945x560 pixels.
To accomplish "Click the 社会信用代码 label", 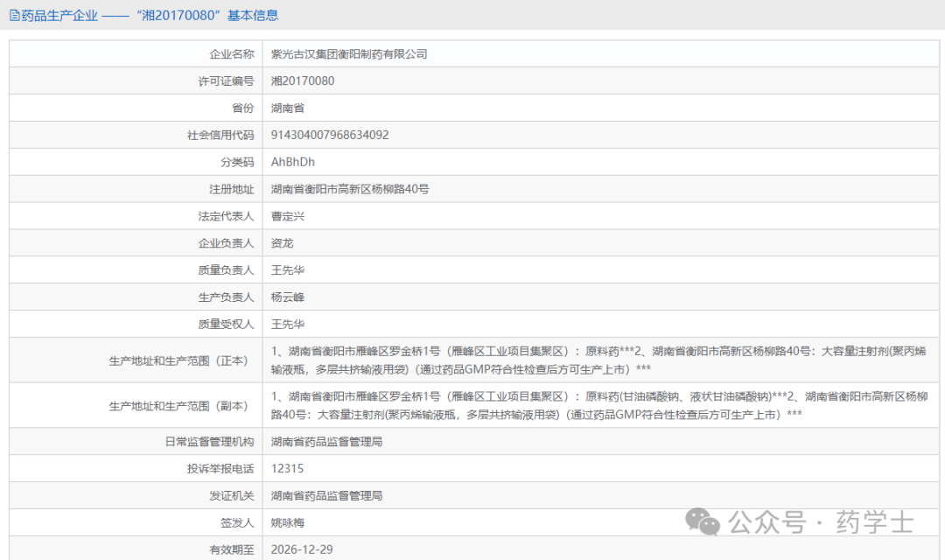I will tap(220, 135).
